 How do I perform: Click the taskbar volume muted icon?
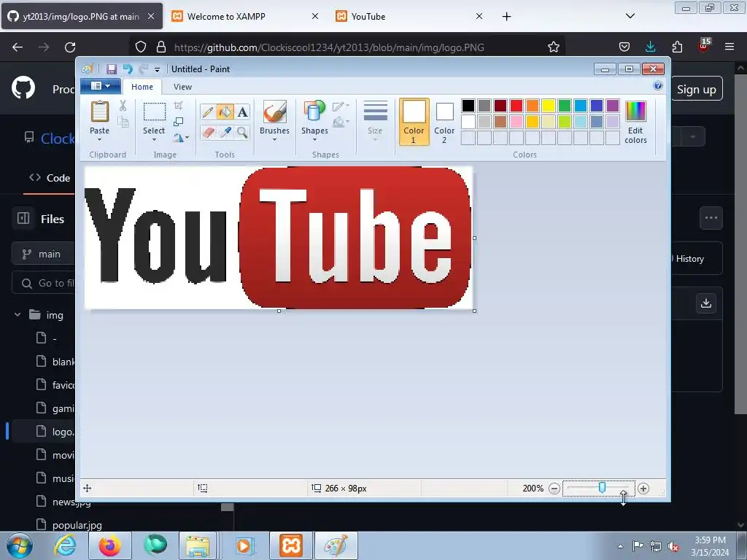pyautogui.click(x=673, y=547)
